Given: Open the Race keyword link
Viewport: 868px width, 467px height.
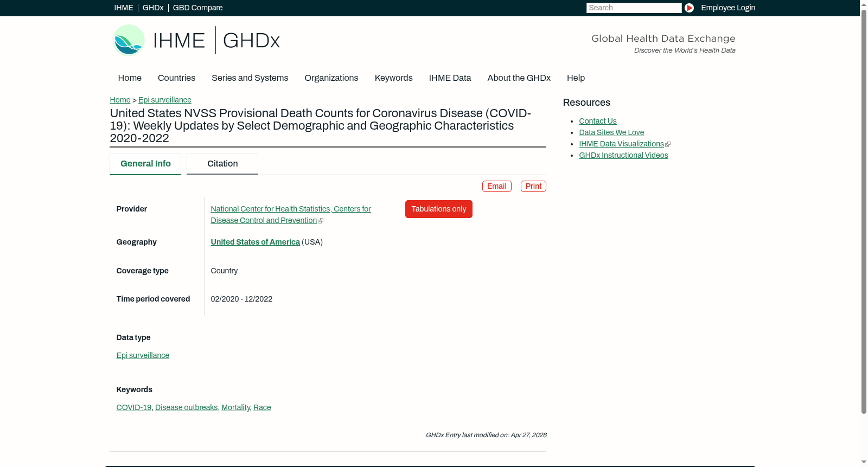Looking at the screenshot, I should [262, 407].
